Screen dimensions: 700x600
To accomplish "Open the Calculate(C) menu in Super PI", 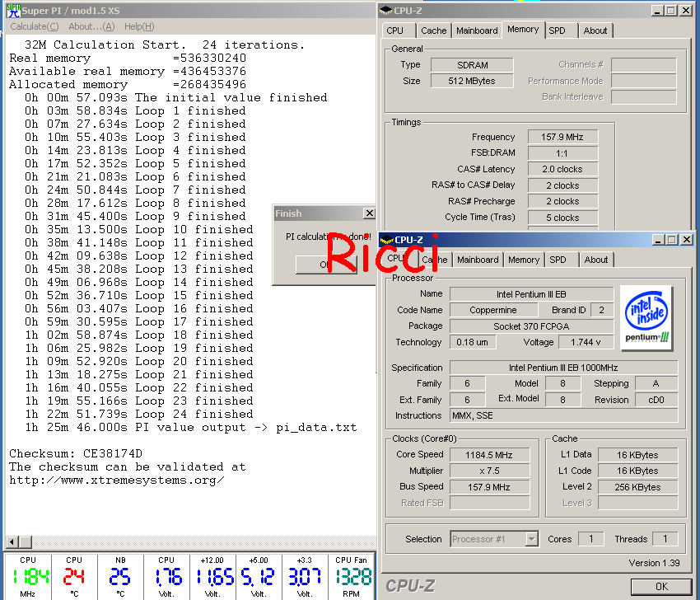I will point(35,26).
